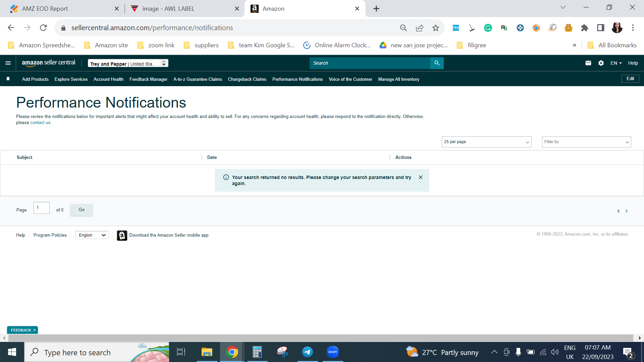
Task: Share this page icon
Action: coord(420,28)
